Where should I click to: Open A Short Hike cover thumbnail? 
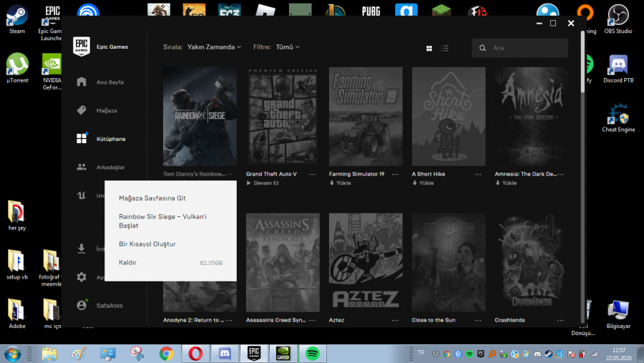tap(449, 116)
